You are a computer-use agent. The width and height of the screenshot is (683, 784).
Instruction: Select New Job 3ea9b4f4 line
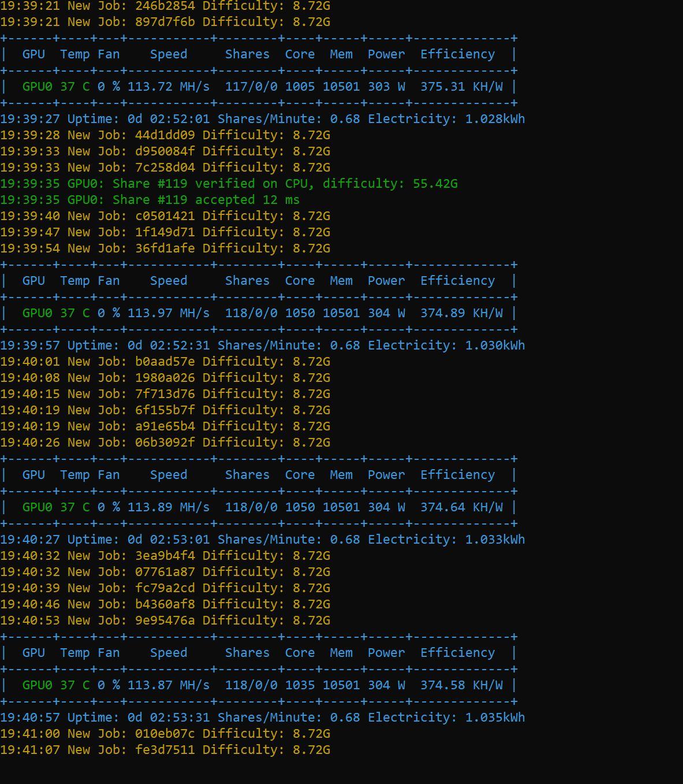(x=165, y=556)
